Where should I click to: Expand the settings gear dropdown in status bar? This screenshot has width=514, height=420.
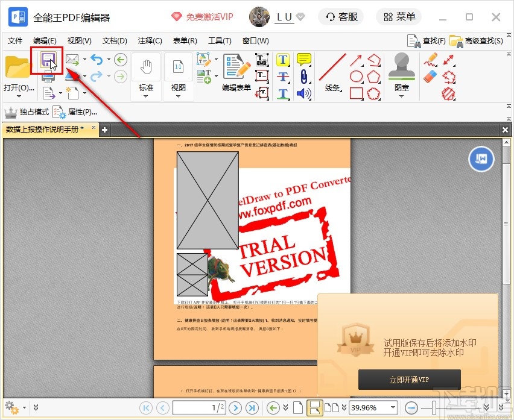click(24, 407)
